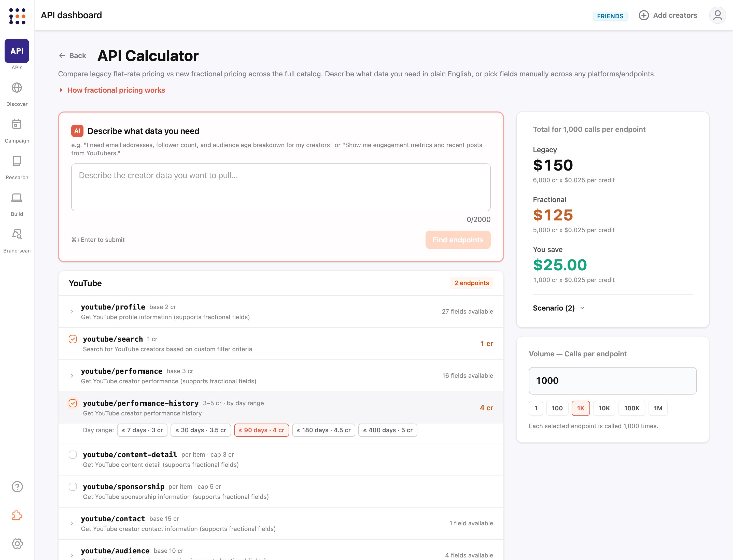
Task: Expand the youtube/profile fields
Action: [72, 311]
